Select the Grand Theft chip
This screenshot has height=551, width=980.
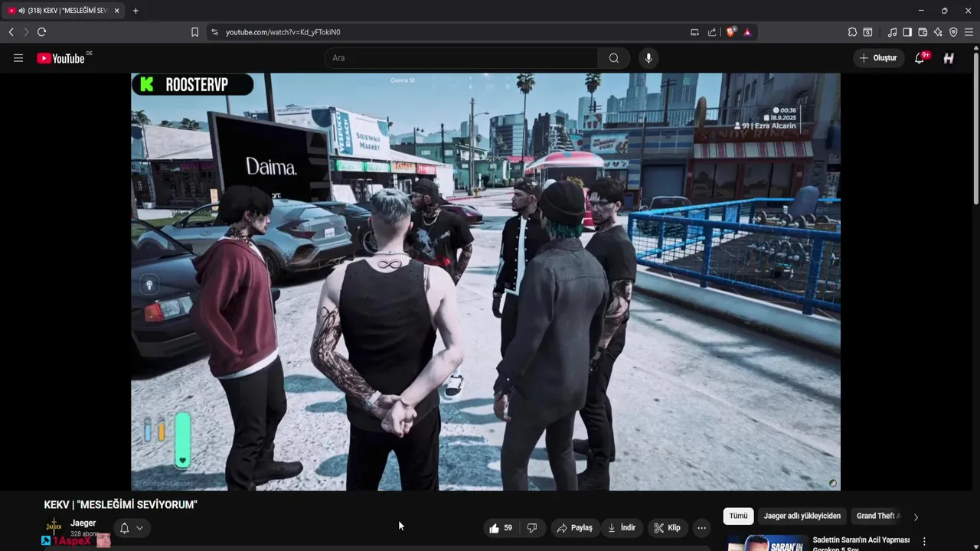pyautogui.click(x=878, y=517)
